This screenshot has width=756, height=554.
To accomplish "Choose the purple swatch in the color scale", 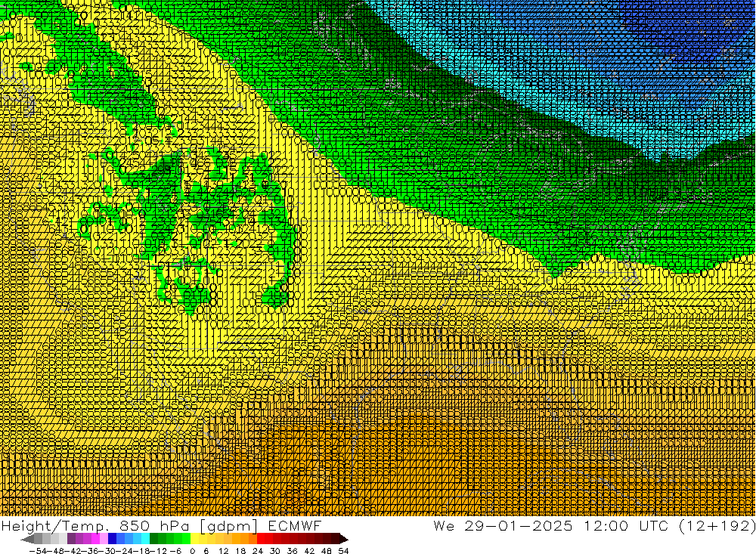I will coord(79,539).
